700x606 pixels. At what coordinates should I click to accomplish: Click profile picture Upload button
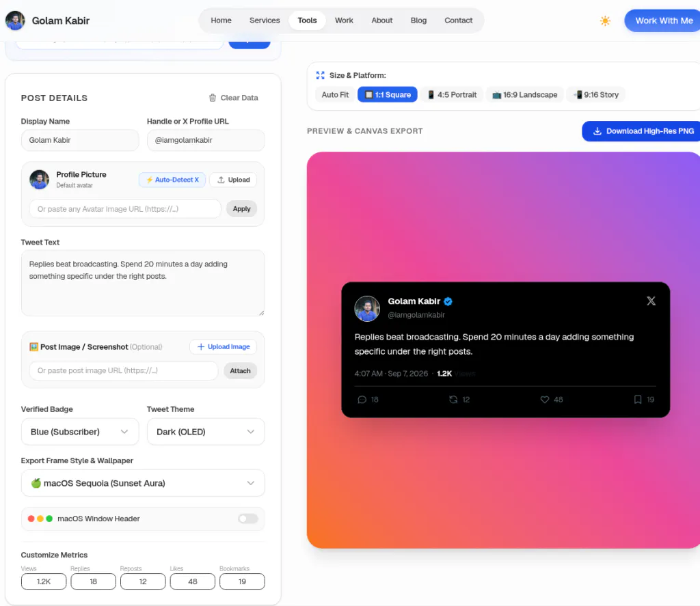[233, 180]
